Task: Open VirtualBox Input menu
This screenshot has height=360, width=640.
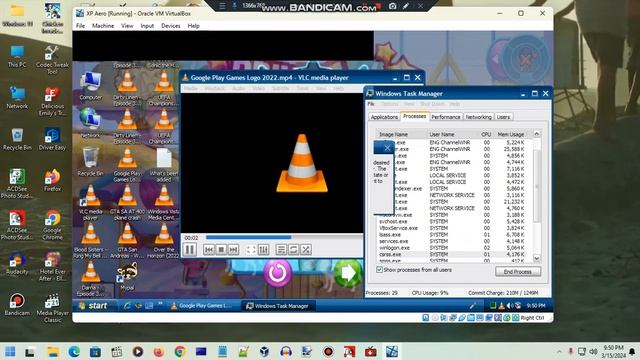Action: click(x=147, y=26)
